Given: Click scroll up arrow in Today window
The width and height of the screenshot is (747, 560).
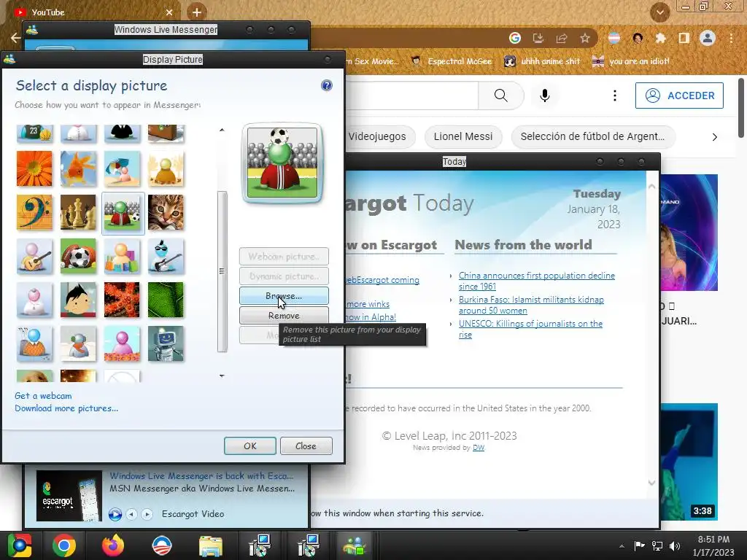Looking at the screenshot, I should tap(651, 187).
